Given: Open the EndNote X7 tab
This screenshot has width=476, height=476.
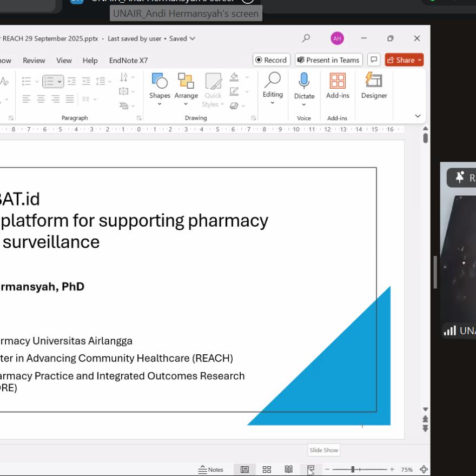Looking at the screenshot, I should (128, 61).
